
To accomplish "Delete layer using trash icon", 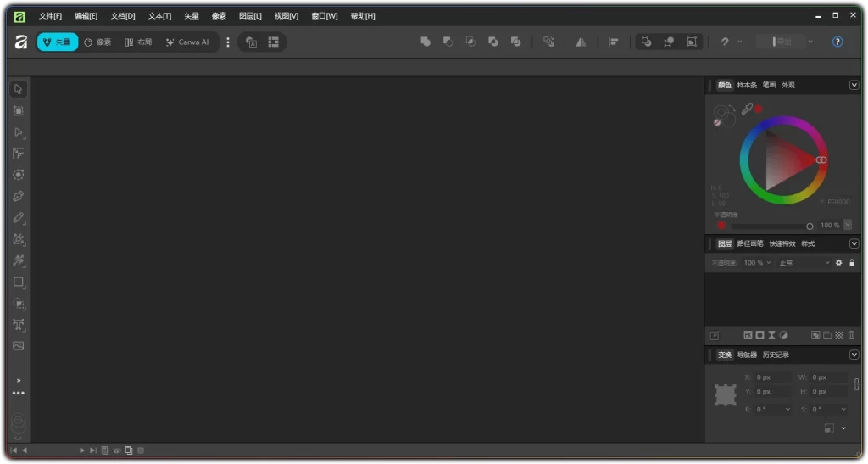I will [x=851, y=335].
